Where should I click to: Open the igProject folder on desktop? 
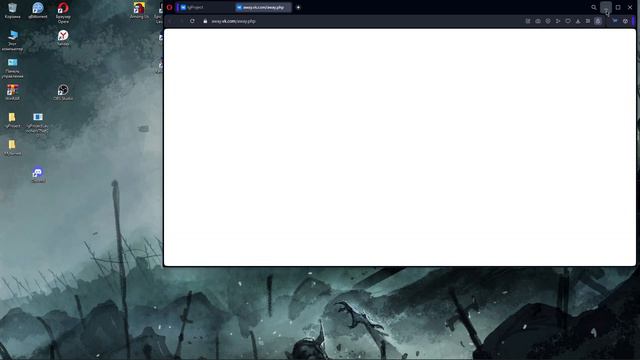click(12, 120)
